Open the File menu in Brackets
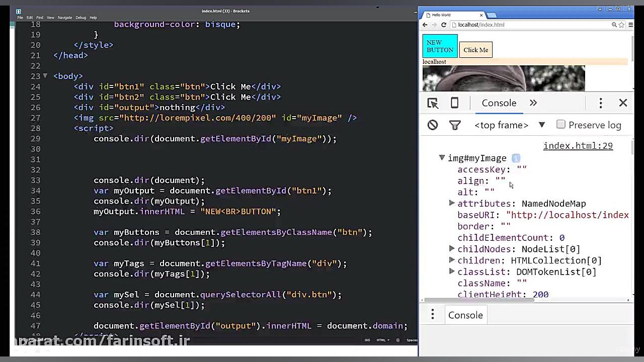 click(x=20, y=18)
